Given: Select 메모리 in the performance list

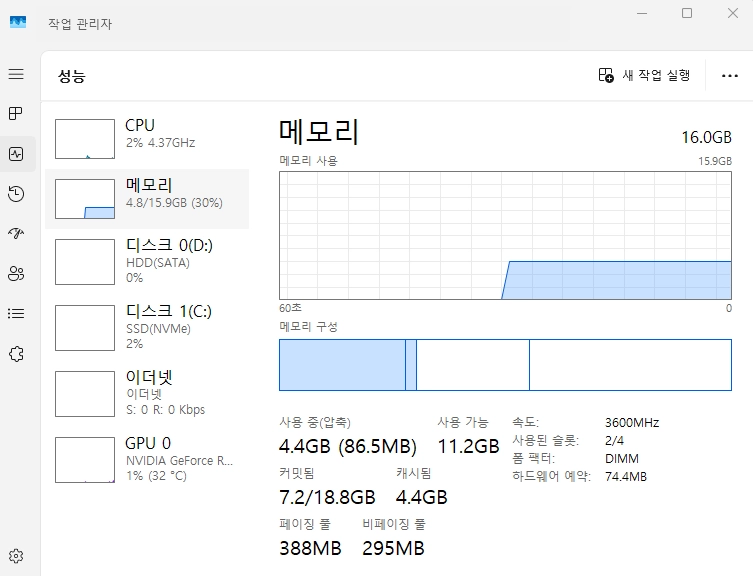Looking at the screenshot, I should pos(147,198).
